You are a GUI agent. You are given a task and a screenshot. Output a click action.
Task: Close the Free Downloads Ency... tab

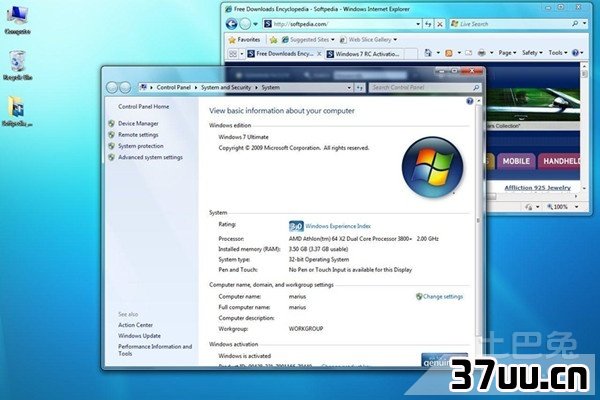point(319,54)
